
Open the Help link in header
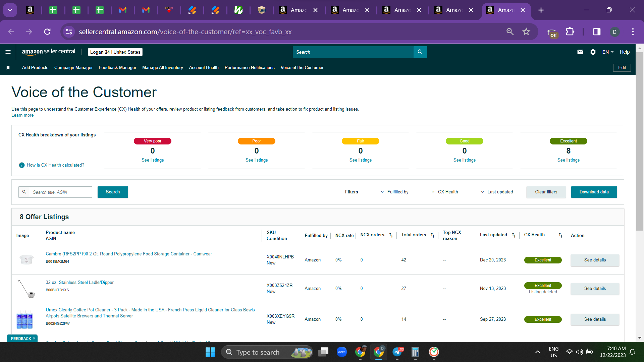[625, 52]
